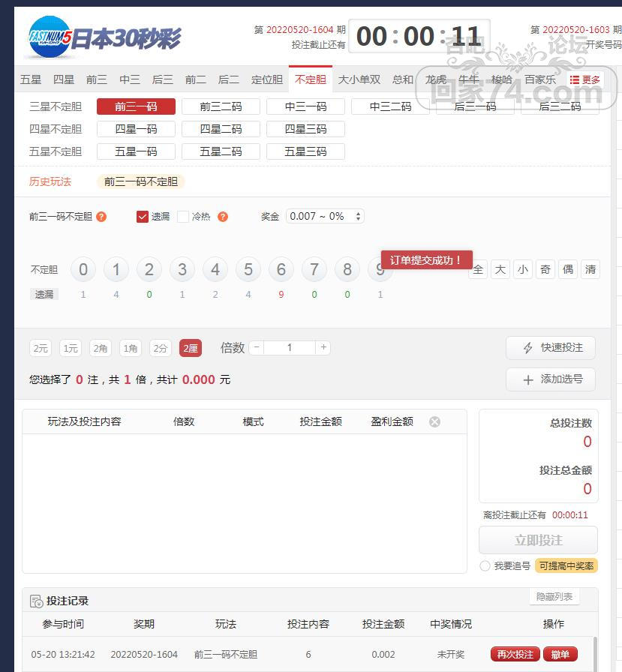This screenshot has width=622, height=672.
Task: Select number ball 6
Action: pyautogui.click(x=281, y=270)
